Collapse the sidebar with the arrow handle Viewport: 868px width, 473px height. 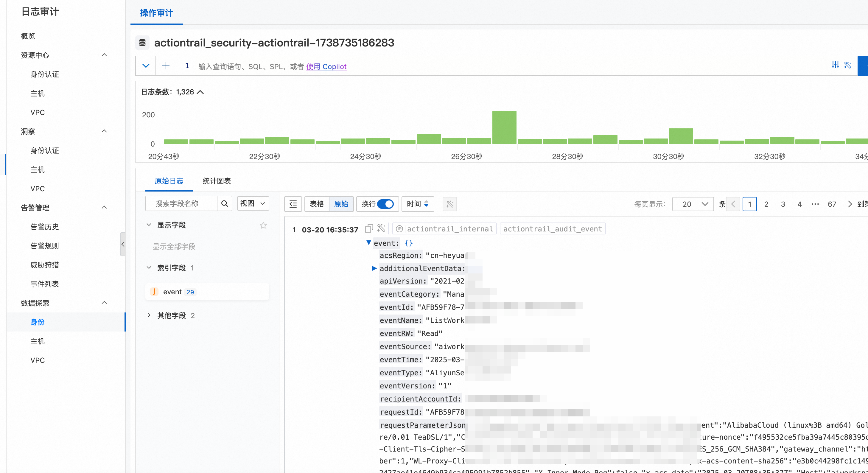pos(123,244)
